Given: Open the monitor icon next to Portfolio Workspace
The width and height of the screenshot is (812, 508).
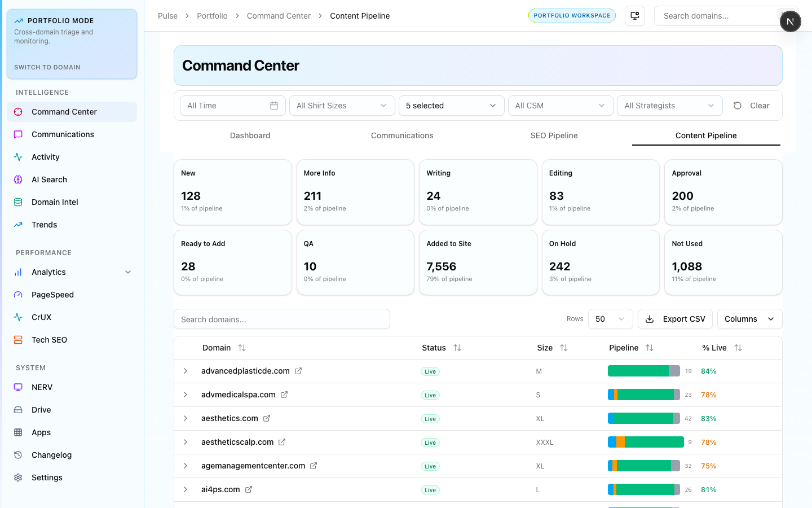Looking at the screenshot, I should 635,16.
